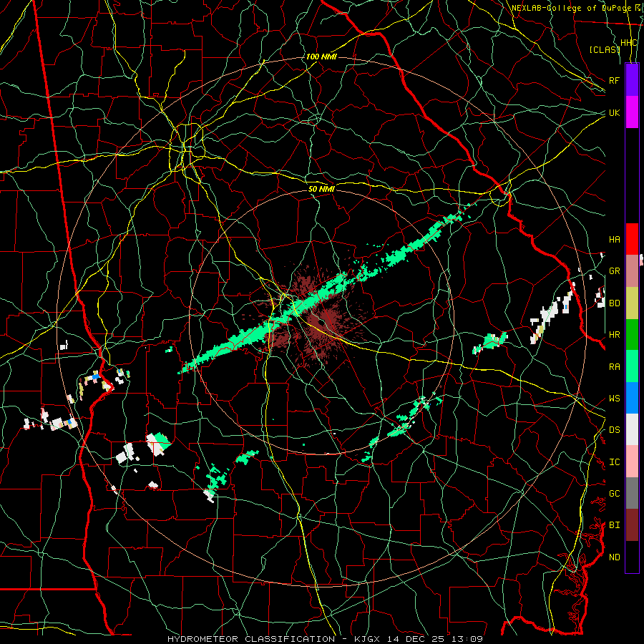
Task: Click the "WS" legend label
Action: point(614,399)
